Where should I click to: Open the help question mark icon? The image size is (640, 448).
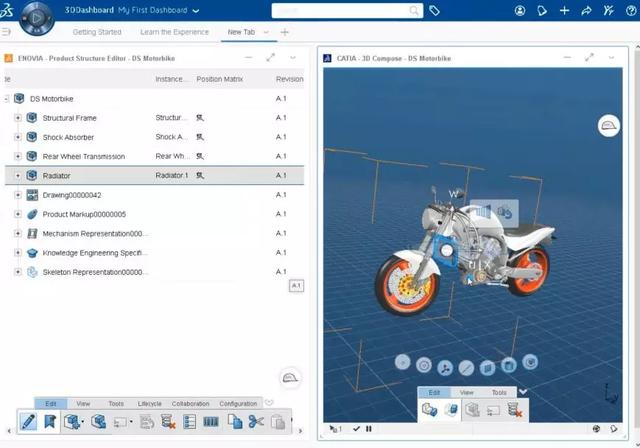pyautogui.click(x=631, y=11)
